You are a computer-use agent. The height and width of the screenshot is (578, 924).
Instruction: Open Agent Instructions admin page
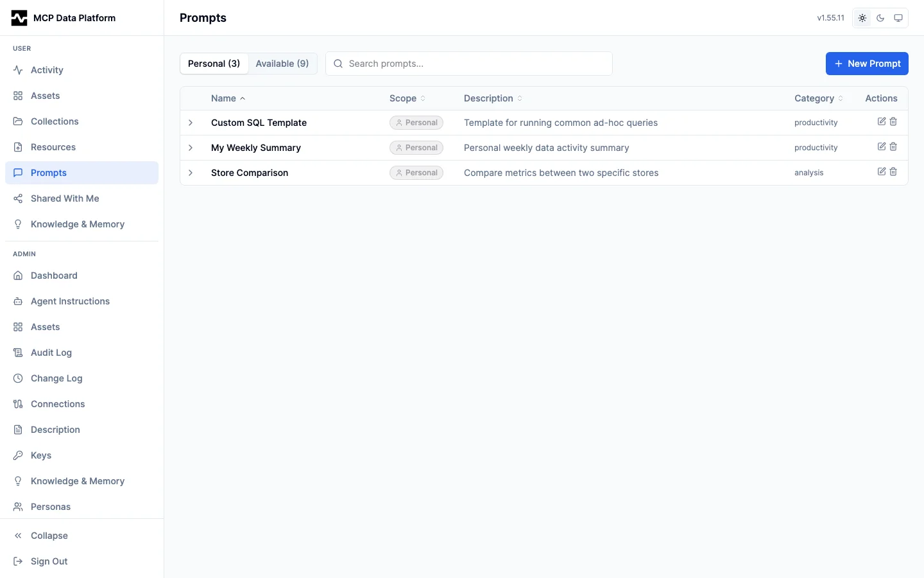pos(70,301)
